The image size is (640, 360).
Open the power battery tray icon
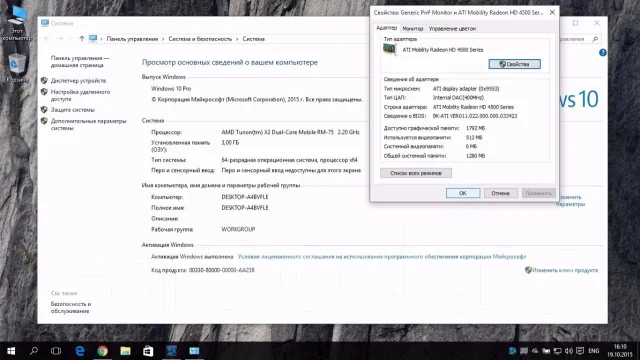click(x=546, y=351)
